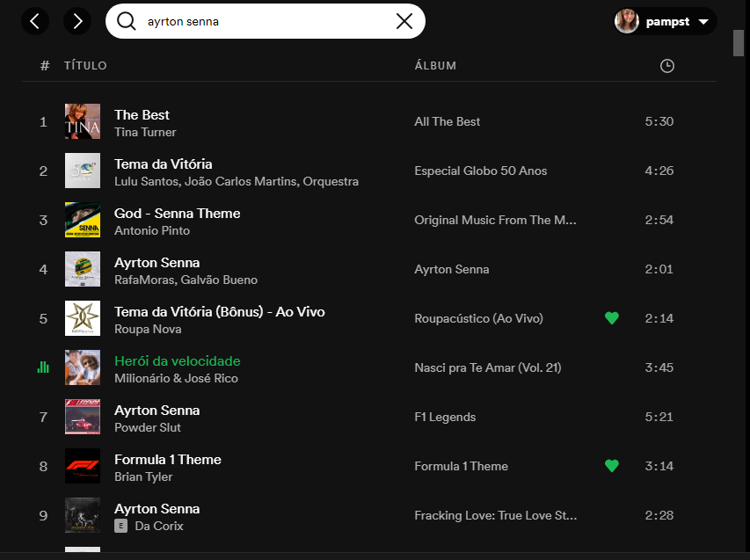Click the Da Corix track cover art
750x560 pixels.
pyautogui.click(x=83, y=515)
